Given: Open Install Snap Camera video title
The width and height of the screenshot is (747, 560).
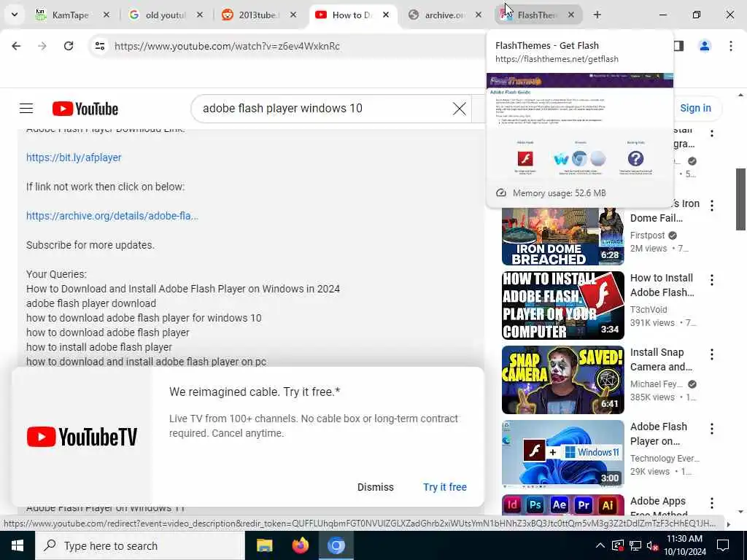Looking at the screenshot, I should pyautogui.click(x=661, y=359).
